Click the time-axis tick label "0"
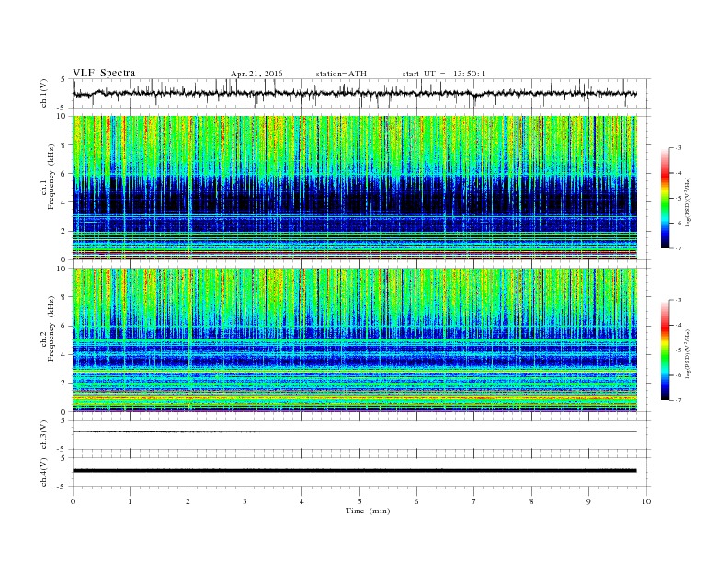 [73, 501]
